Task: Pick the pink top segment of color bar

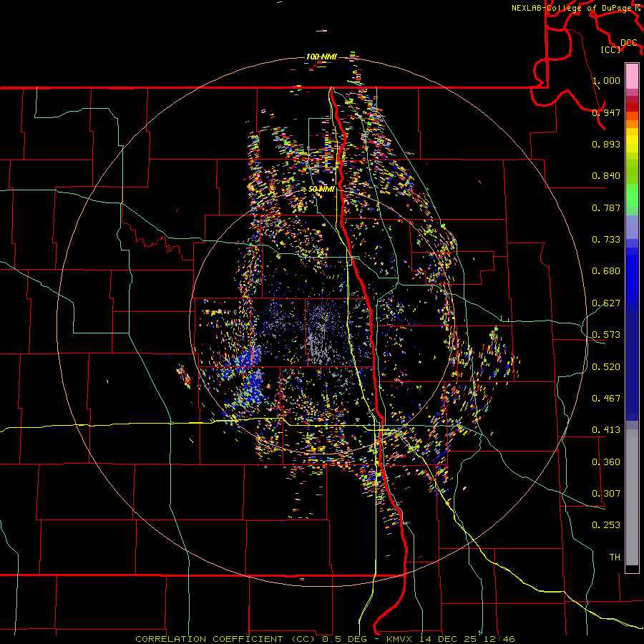Action: pos(632,77)
